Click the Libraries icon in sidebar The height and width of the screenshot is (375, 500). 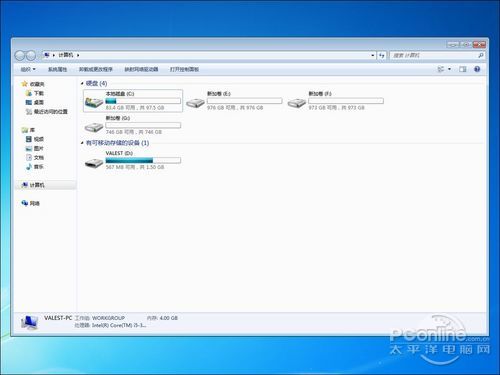[x=25, y=130]
